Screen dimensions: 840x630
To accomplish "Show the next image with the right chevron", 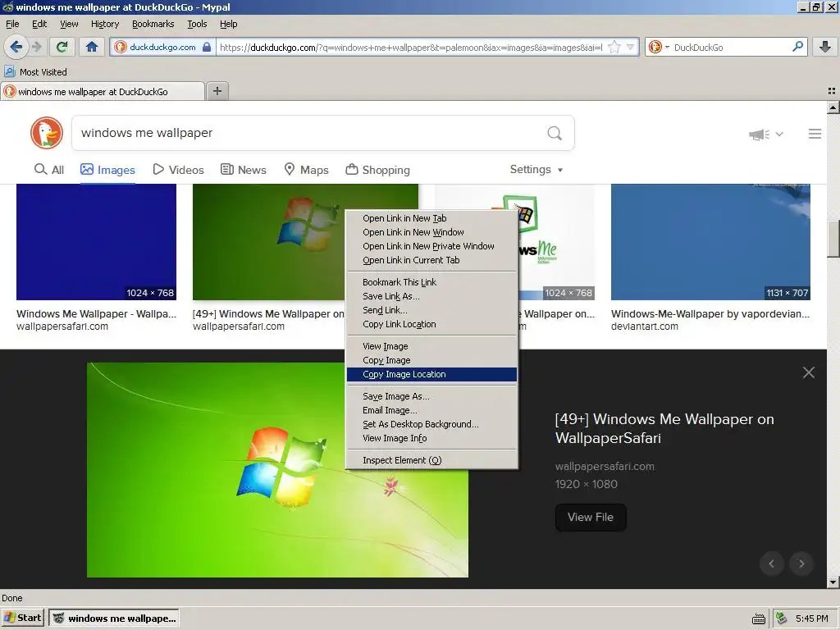I will (801, 564).
